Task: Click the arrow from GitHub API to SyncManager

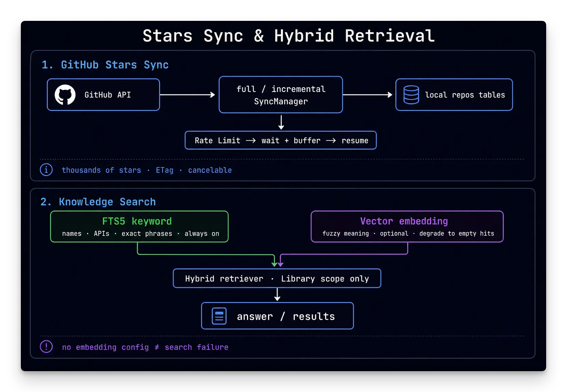Action: 187,95
